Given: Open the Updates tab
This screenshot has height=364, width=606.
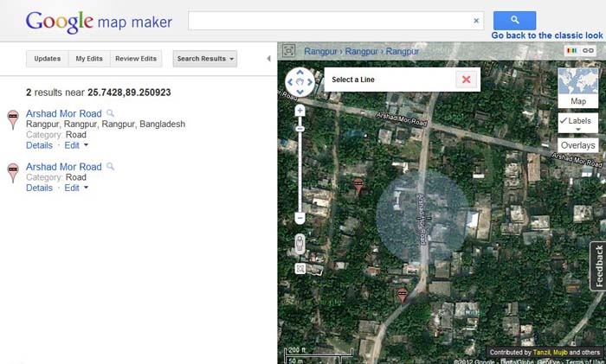Looking at the screenshot, I should (47, 59).
